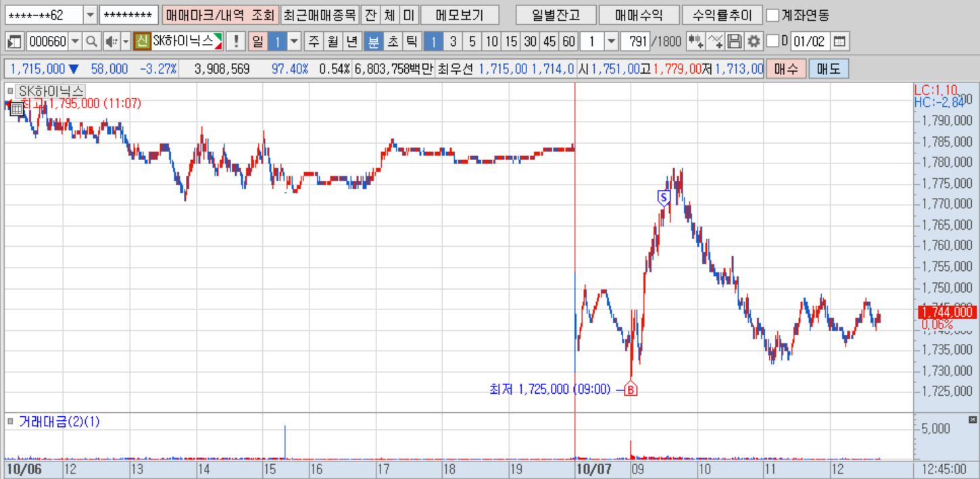Click the SK하이닉스 chart title label
The image size is (980, 479).
pyautogui.click(x=49, y=91)
